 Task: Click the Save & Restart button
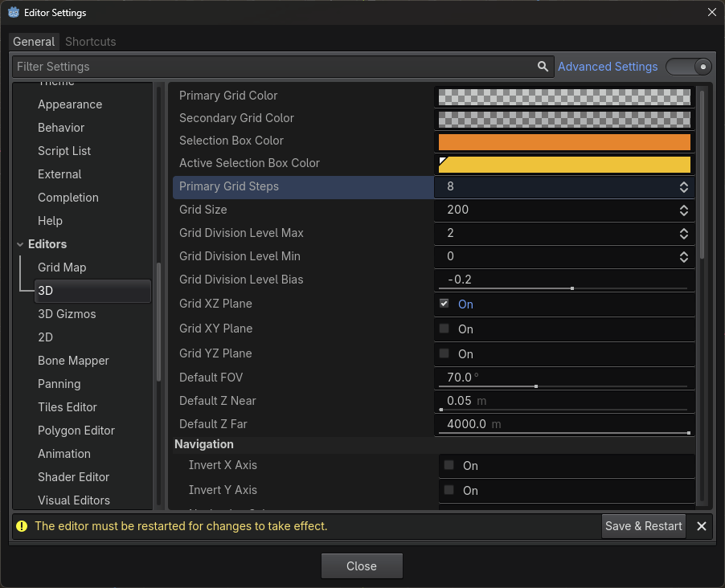[643, 526]
